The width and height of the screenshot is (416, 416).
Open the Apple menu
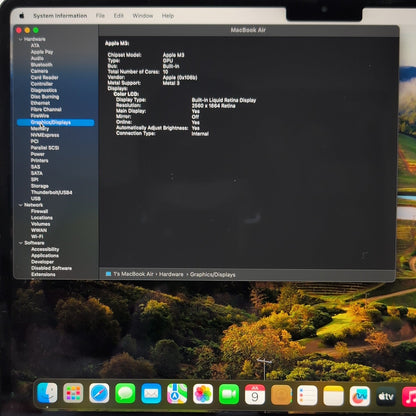coord(22,16)
